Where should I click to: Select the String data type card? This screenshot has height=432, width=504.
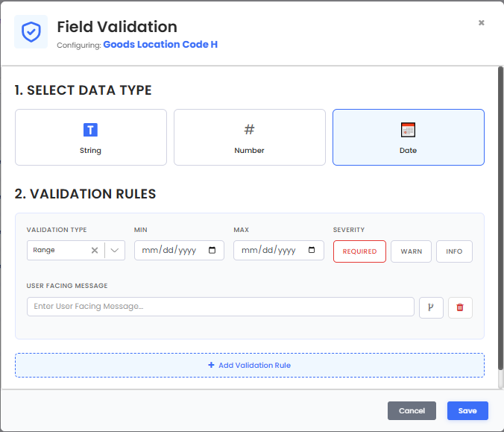91,137
